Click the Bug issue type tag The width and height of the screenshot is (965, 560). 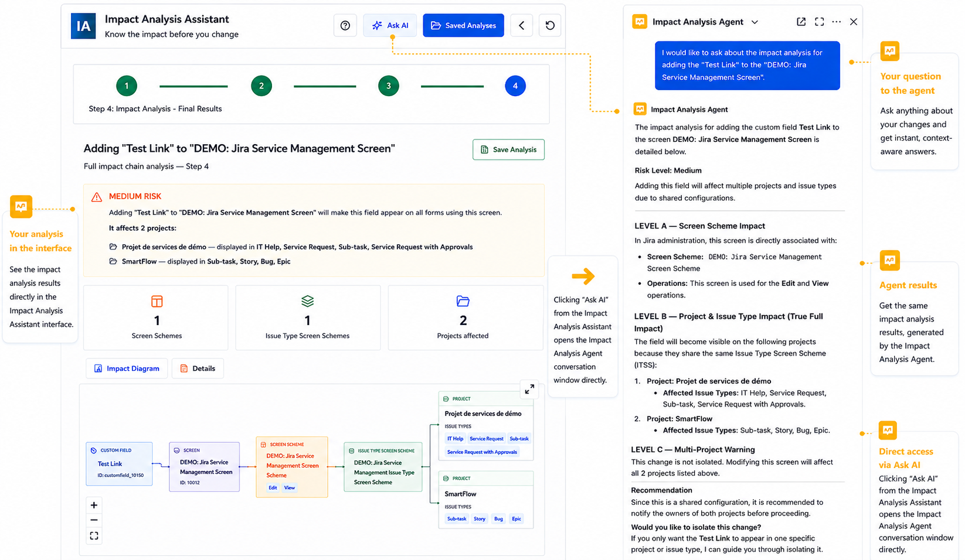click(x=498, y=519)
